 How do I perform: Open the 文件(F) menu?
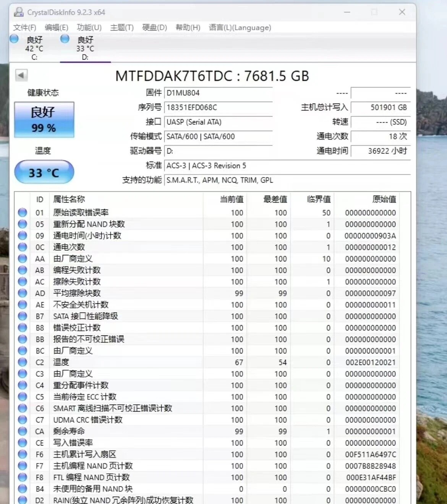point(24,28)
